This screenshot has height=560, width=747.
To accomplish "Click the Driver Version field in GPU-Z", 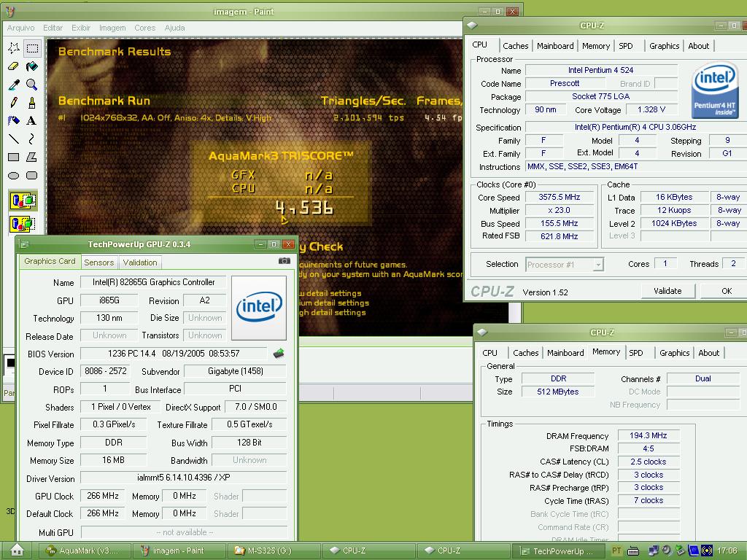I will click(183, 478).
